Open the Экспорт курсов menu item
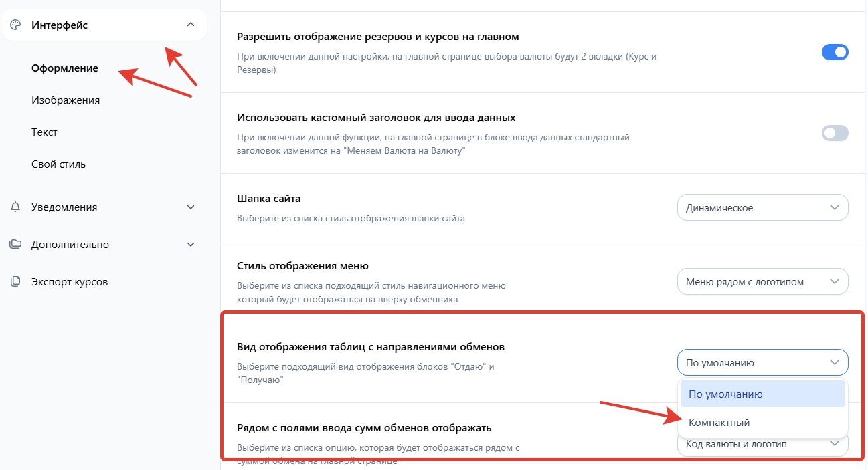 pos(70,282)
